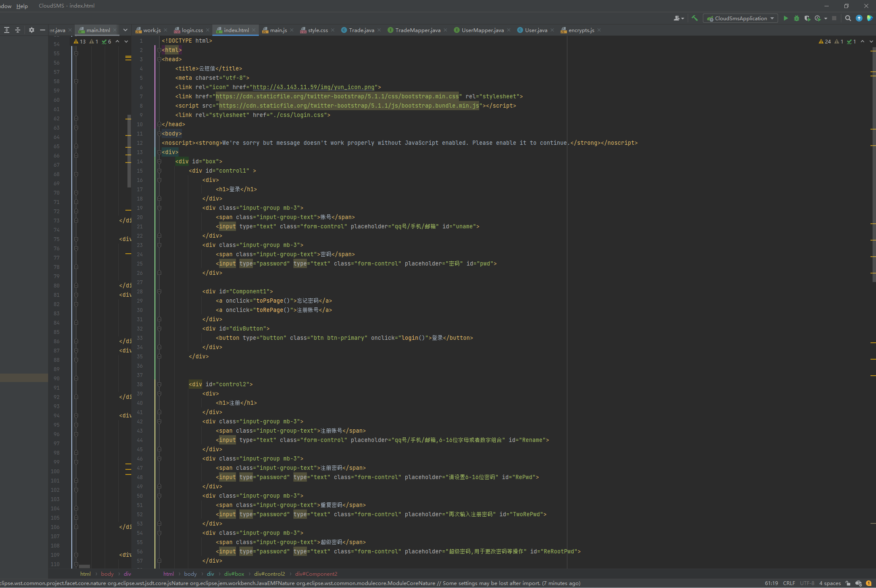Image resolution: width=876 pixels, height=588 pixels.
Task: Go to previous problem in main.html editor
Action: pos(117,41)
